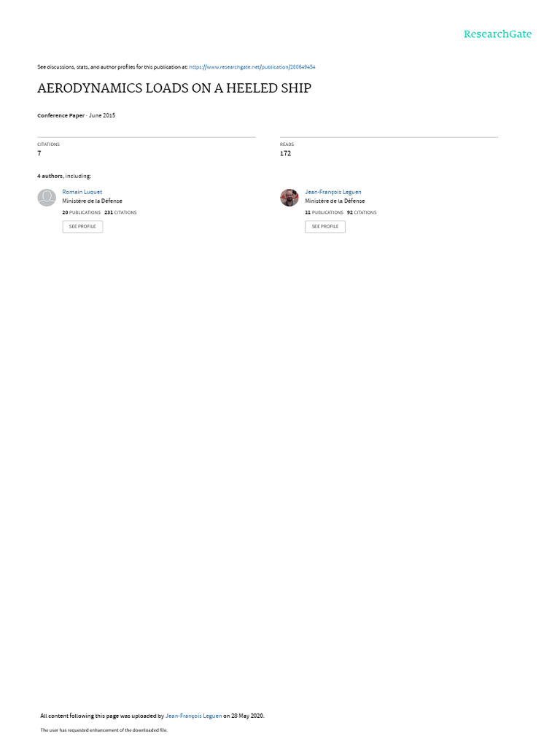This screenshot has width=560, height=747.
Task: Click the paper title Aerodynamics Loads on a Heeled Ship
Action: 174,88
